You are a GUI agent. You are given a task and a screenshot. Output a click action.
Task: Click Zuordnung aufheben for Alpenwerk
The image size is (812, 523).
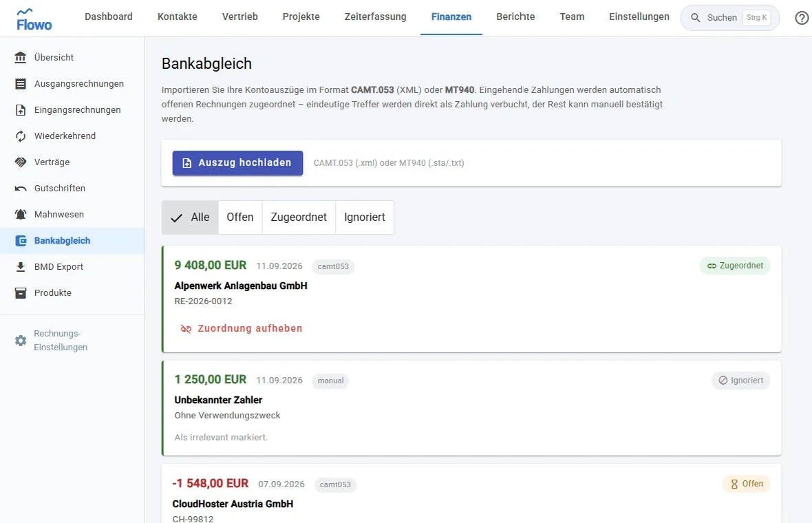coord(242,329)
